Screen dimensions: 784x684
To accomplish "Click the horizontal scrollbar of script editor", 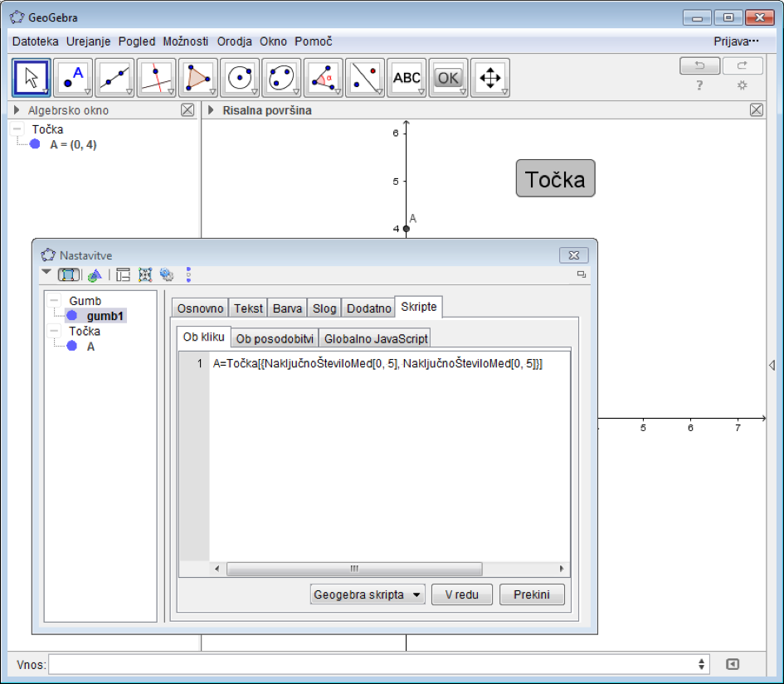I will (x=353, y=569).
